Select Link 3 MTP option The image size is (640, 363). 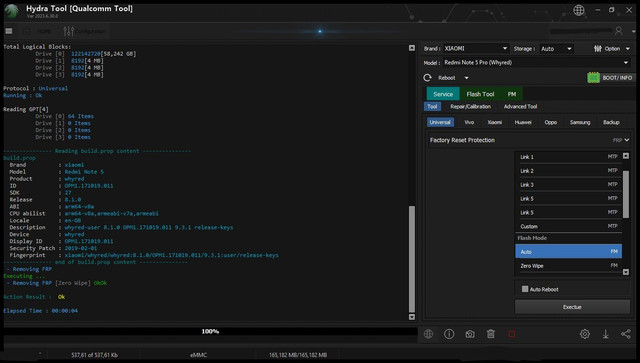tap(568, 185)
